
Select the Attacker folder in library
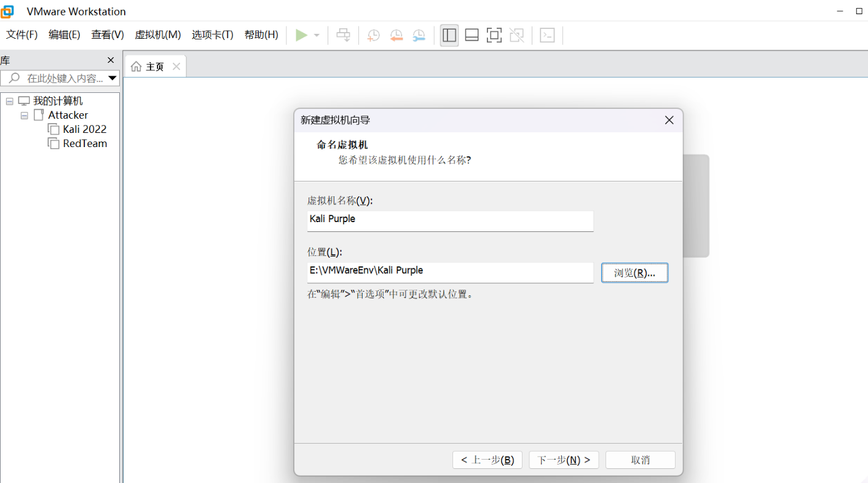pyautogui.click(x=68, y=115)
